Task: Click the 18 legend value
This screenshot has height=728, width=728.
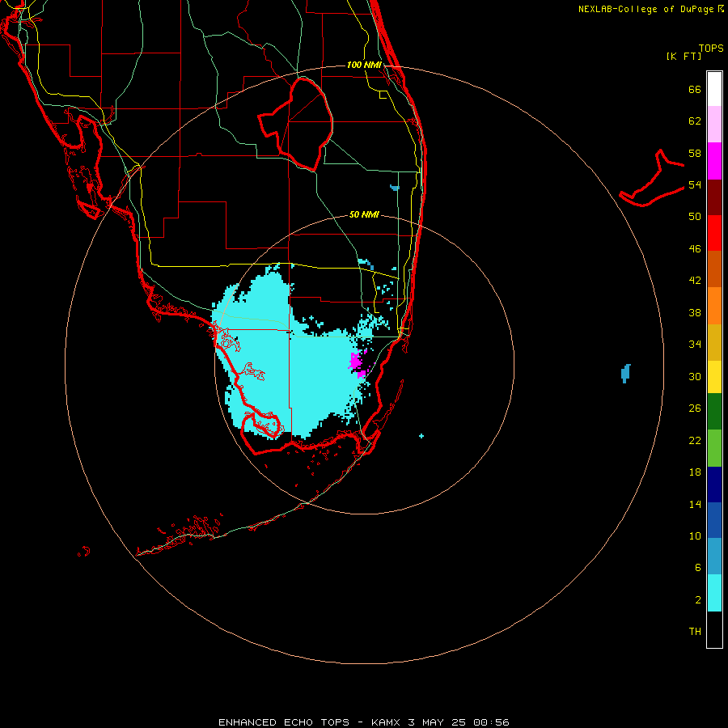Action: [x=695, y=472]
